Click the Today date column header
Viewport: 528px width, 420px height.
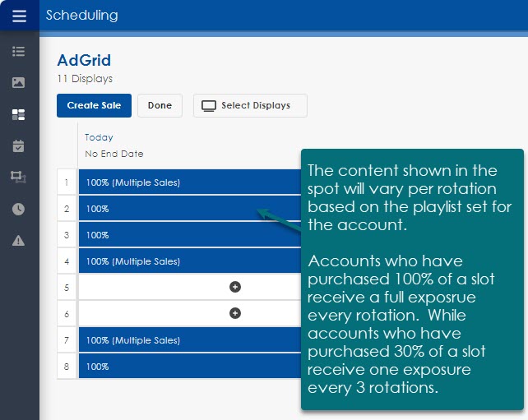99,137
